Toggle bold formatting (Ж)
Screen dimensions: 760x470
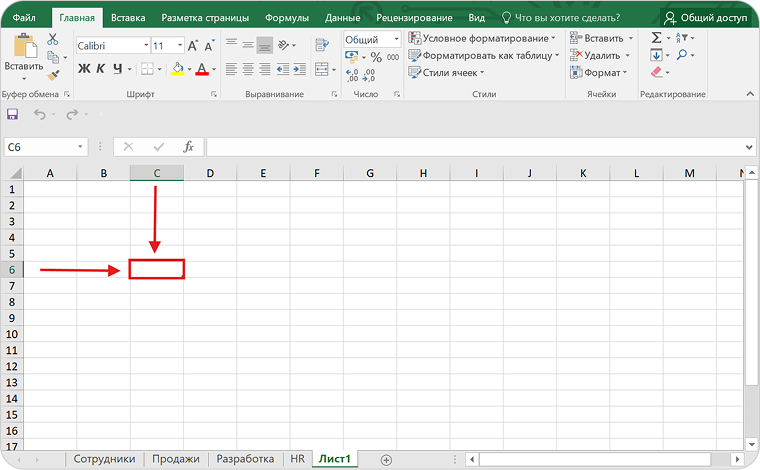click(x=84, y=69)
